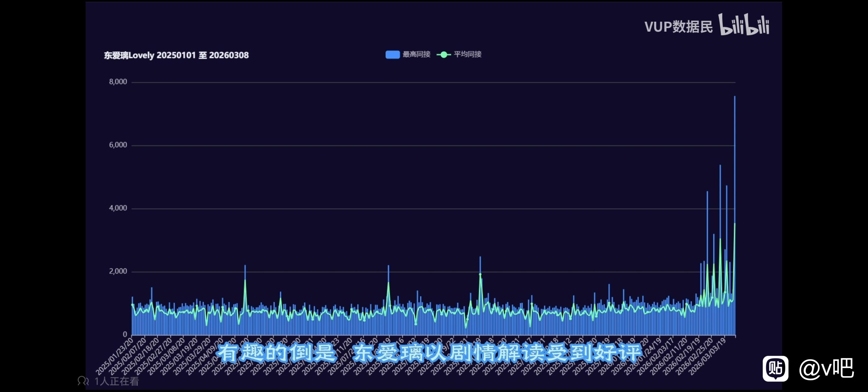Click the 2026/03/03/19 x-axis date label
Screen dimensions: 868x392
(707, 357)
